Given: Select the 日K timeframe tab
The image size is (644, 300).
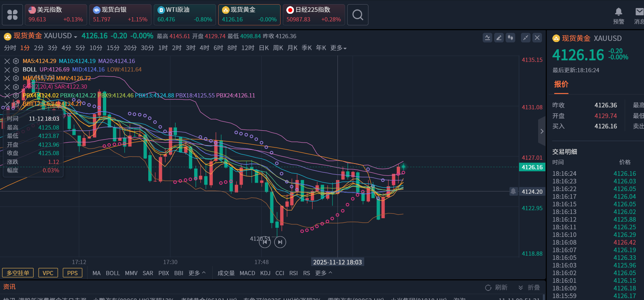Looking at the screenshot, I should (x=264, y=48).
